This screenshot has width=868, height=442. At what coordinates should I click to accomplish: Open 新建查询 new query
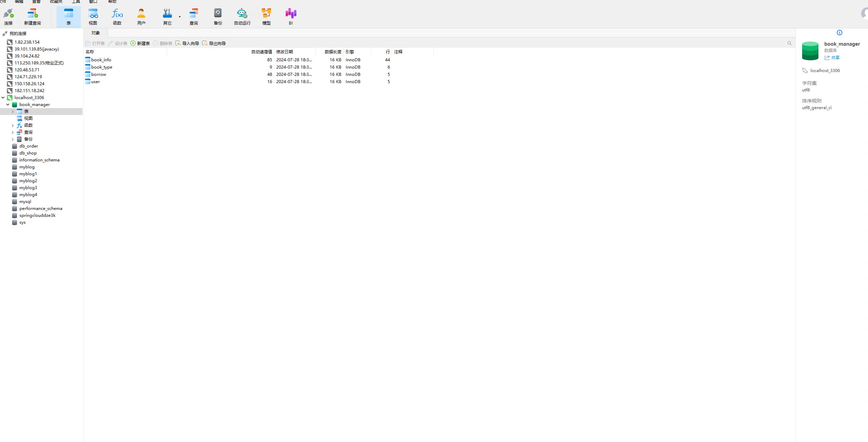tap(33, 17)
